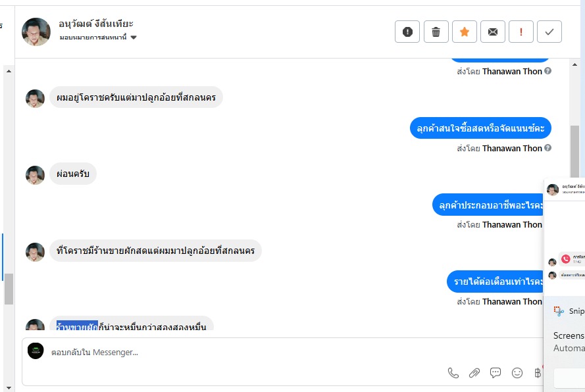Click the customer's name in the header
Screen dimensions: 585x392
(96, 24)
